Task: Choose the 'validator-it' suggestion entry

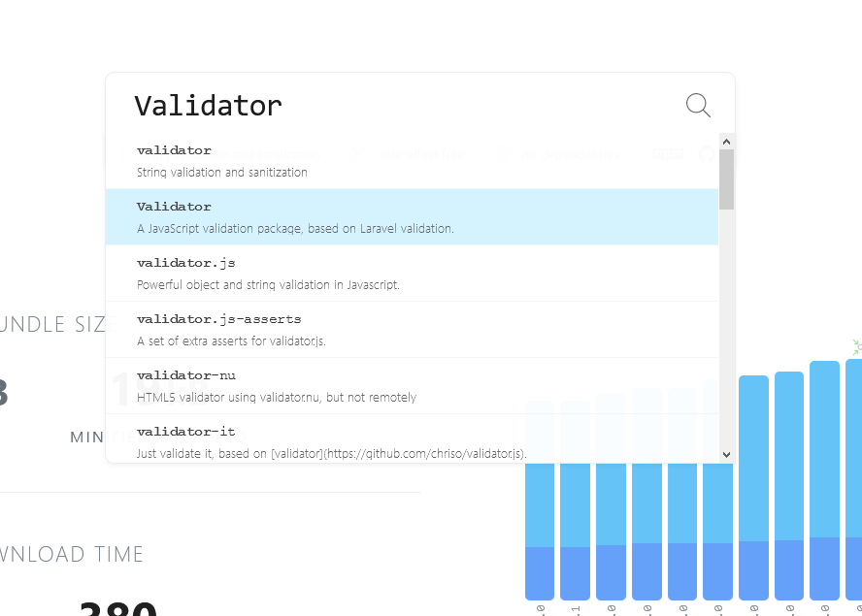Action: tap(388, 440)
